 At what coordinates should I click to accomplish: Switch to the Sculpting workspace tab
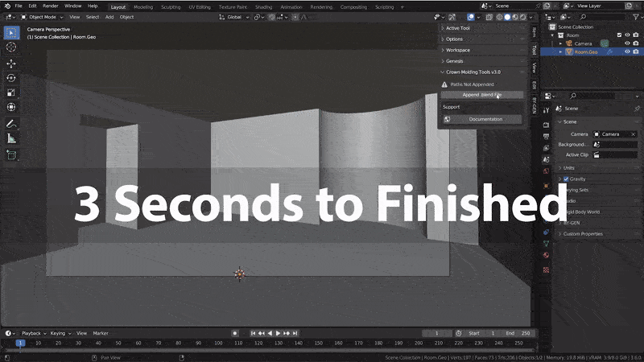(171, 6)
